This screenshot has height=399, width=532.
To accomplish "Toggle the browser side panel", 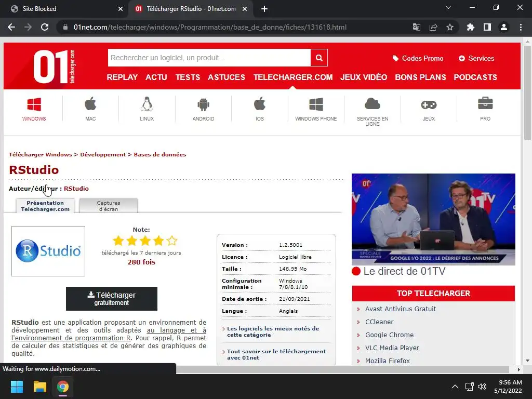I will click(x=487, y=27).
